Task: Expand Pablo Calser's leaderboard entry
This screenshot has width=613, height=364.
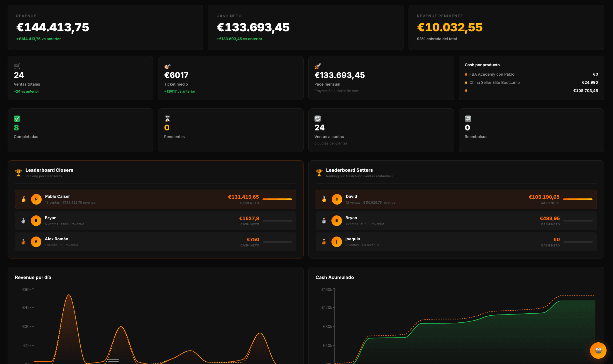Action: [156, 199]
